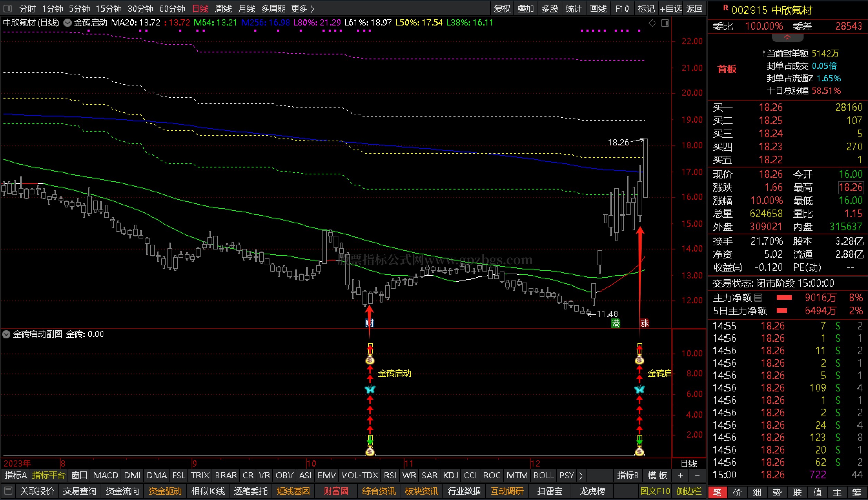Click the 复权 button
This screenshot has height=500, width=868.
(x=502, y=9)
